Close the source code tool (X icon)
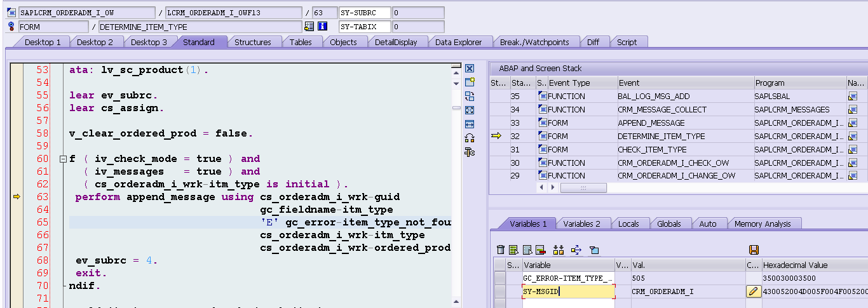The height and width of the screenshot is (308, 868). 470,69
